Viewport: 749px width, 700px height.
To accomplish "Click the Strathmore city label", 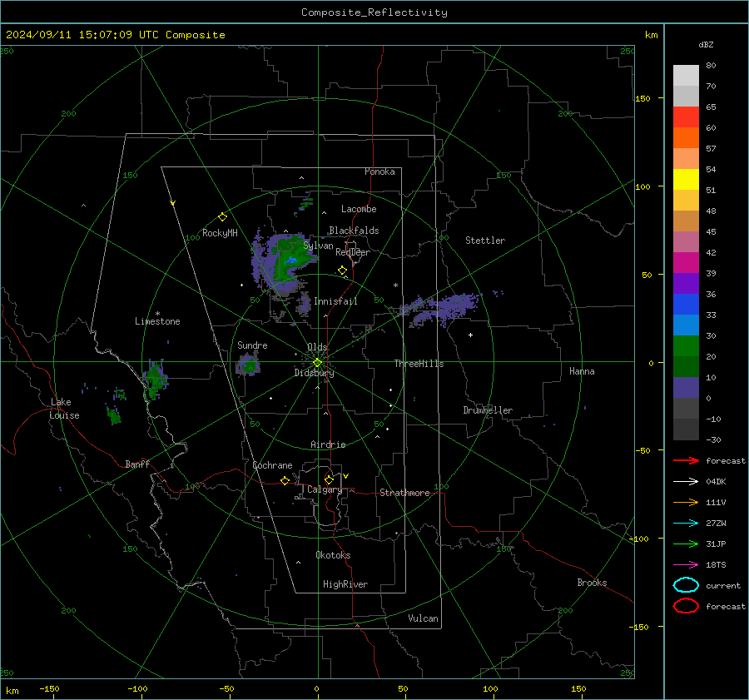I will click(404, 493).
